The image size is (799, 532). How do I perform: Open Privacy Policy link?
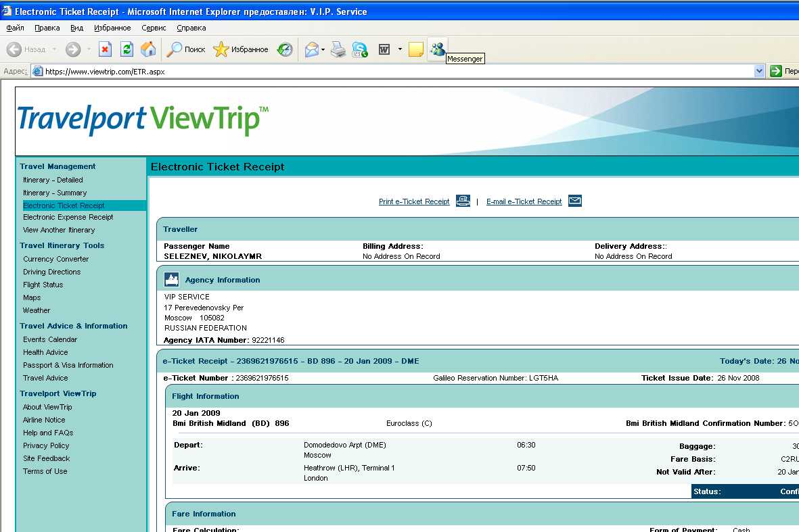(x=47, y=445)
